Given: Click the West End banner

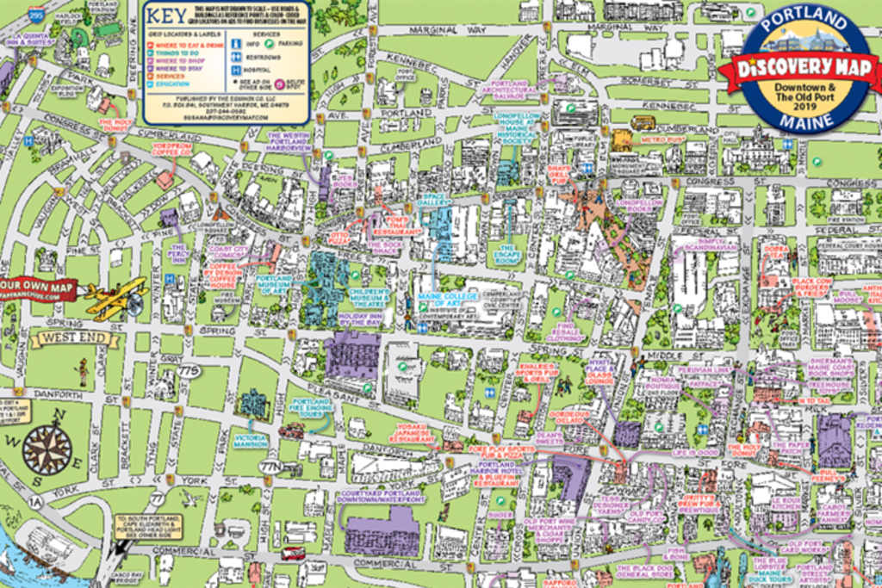Looking at the screenshot, I should coord(74,338).
